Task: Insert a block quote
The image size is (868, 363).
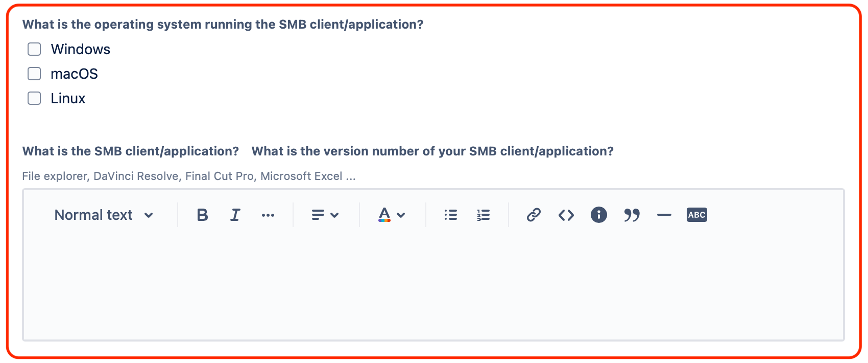Action: pos(632,215)
